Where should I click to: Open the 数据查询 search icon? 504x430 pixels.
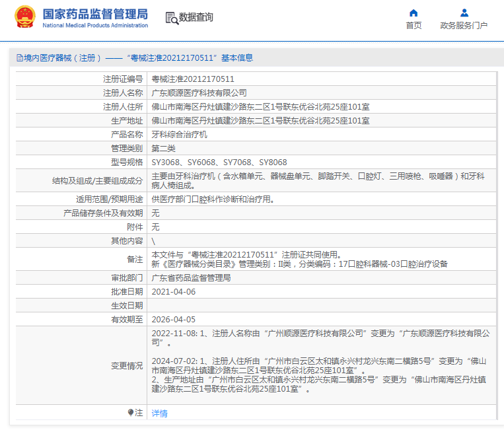pyautogui.click(x=172, y=18)
